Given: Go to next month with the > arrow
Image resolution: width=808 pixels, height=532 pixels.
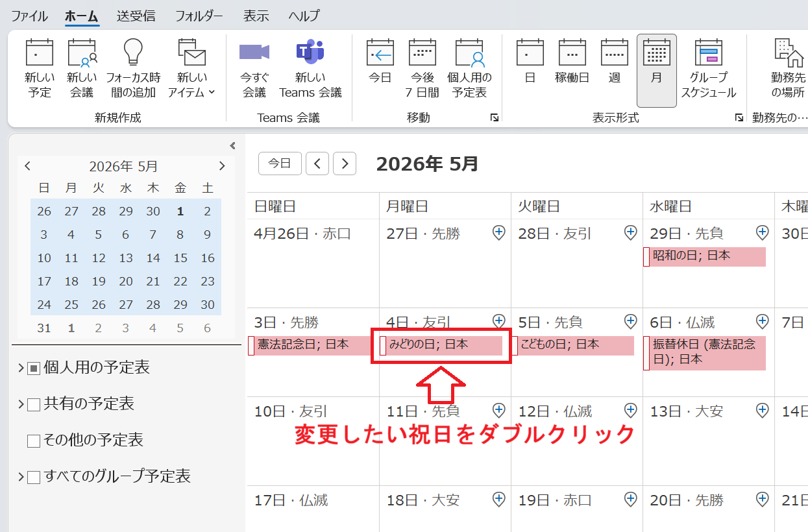Looking at the screenshot, I should [x=344, y=163].
